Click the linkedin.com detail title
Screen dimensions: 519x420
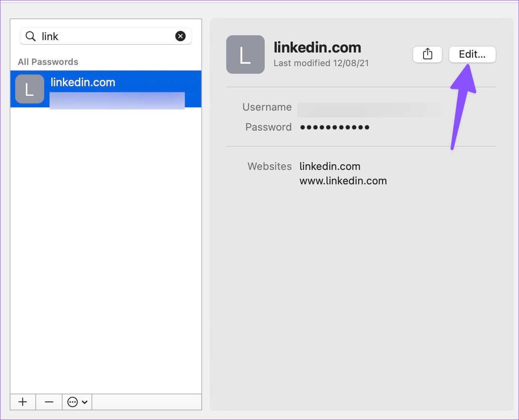[317, 47]
